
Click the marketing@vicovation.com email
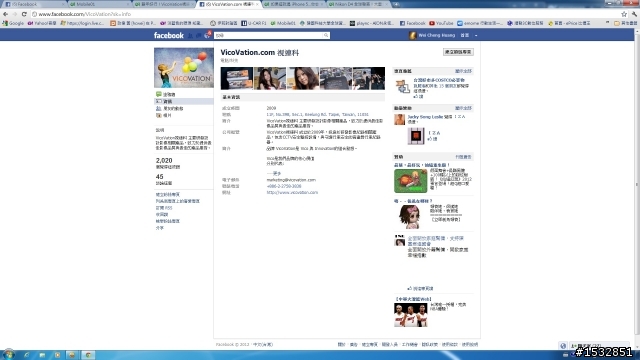(291, 180)
